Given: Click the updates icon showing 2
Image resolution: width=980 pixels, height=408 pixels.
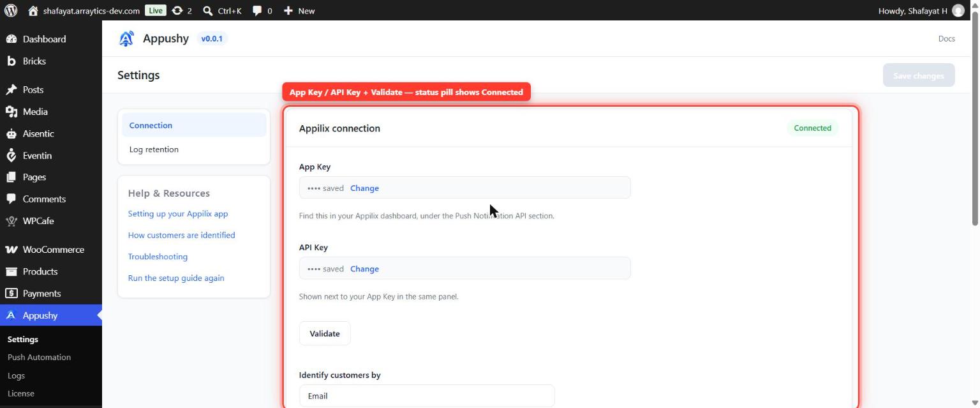Looking at the screenshot, I should tap(177, 10).
